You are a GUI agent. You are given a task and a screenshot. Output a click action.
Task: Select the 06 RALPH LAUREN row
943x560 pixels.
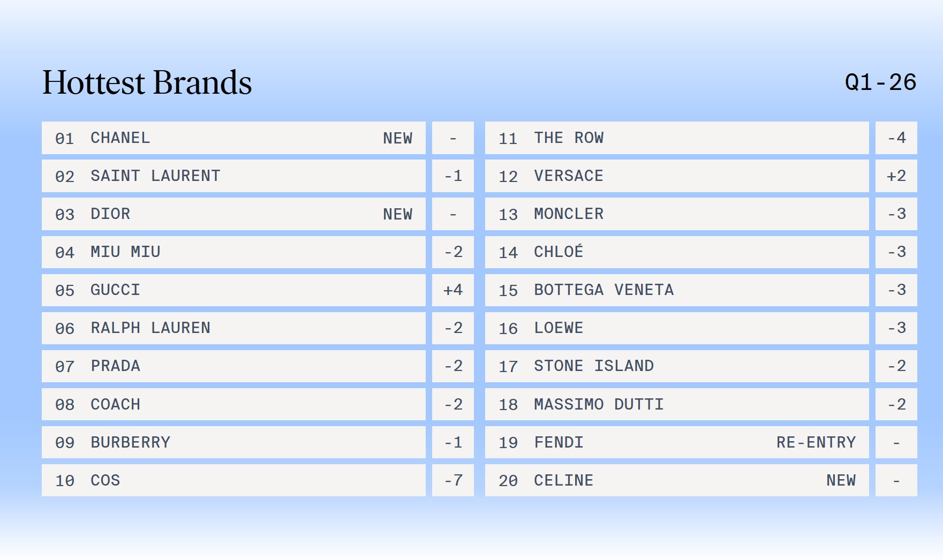click(233, 328)
